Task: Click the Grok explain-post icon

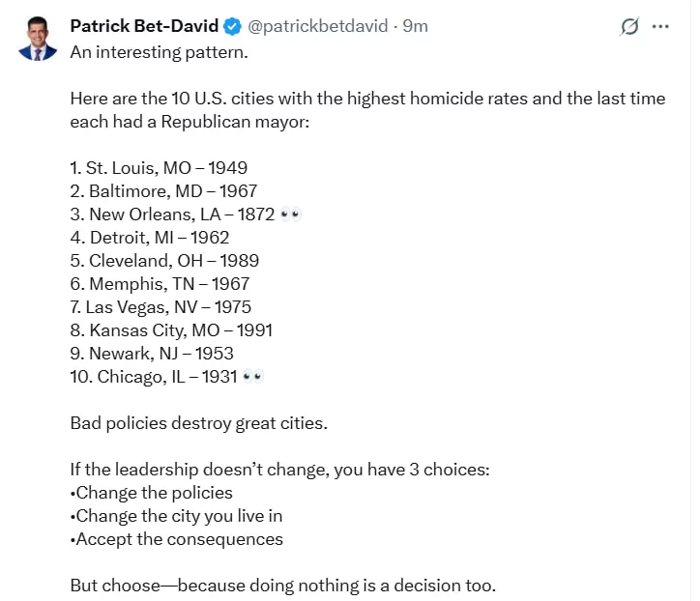Action: [x=629, y=27]
